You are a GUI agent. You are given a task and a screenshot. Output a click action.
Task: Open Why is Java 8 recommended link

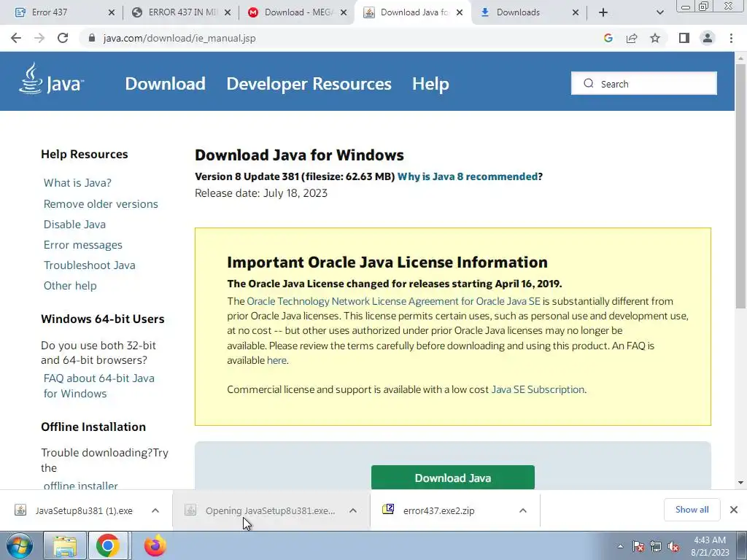point(468,176)
